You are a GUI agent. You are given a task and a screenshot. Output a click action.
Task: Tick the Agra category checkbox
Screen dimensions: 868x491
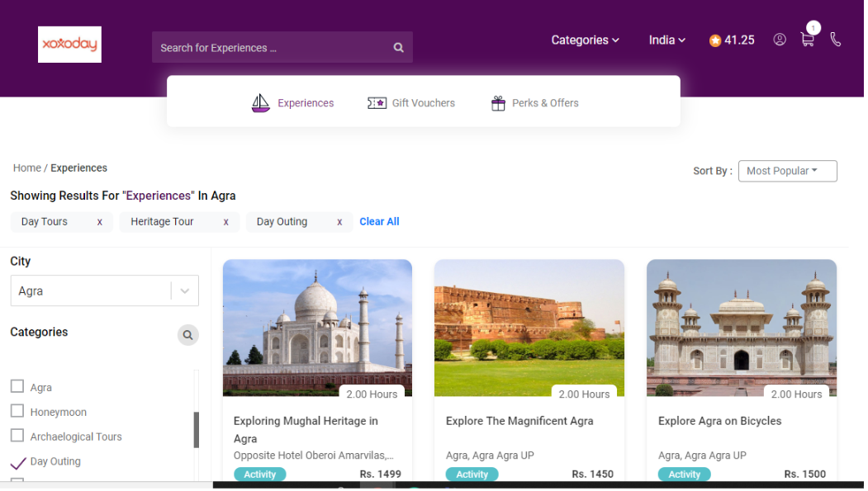17,388
